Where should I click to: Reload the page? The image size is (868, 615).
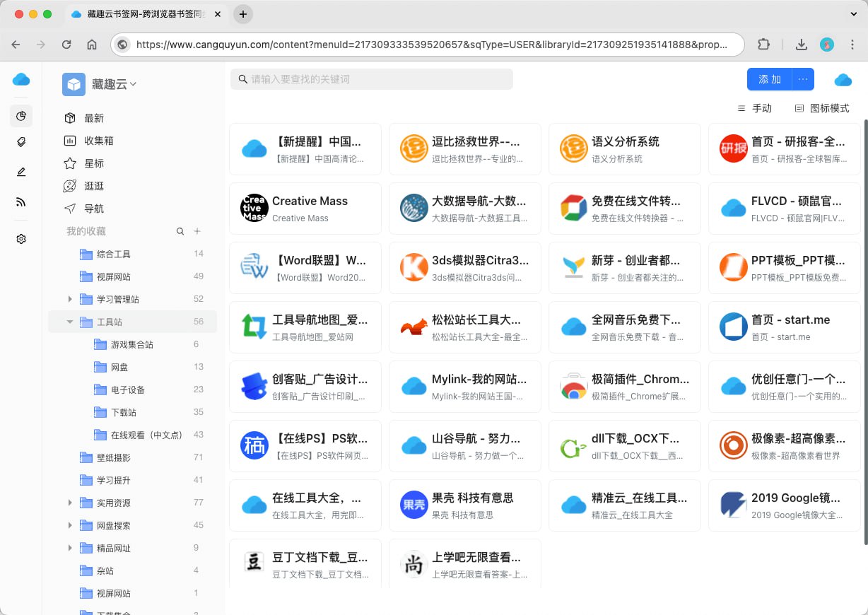click(66, 45)
